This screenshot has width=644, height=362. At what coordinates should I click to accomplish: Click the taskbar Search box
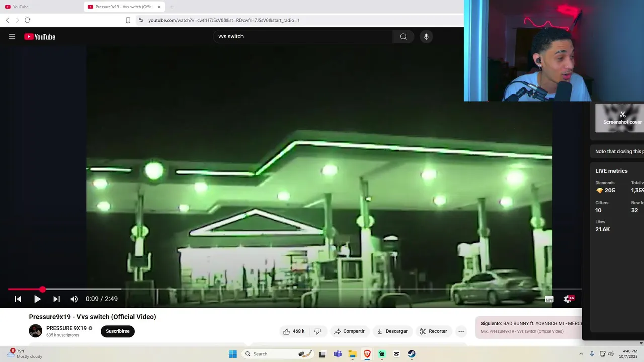click(278, 354)
